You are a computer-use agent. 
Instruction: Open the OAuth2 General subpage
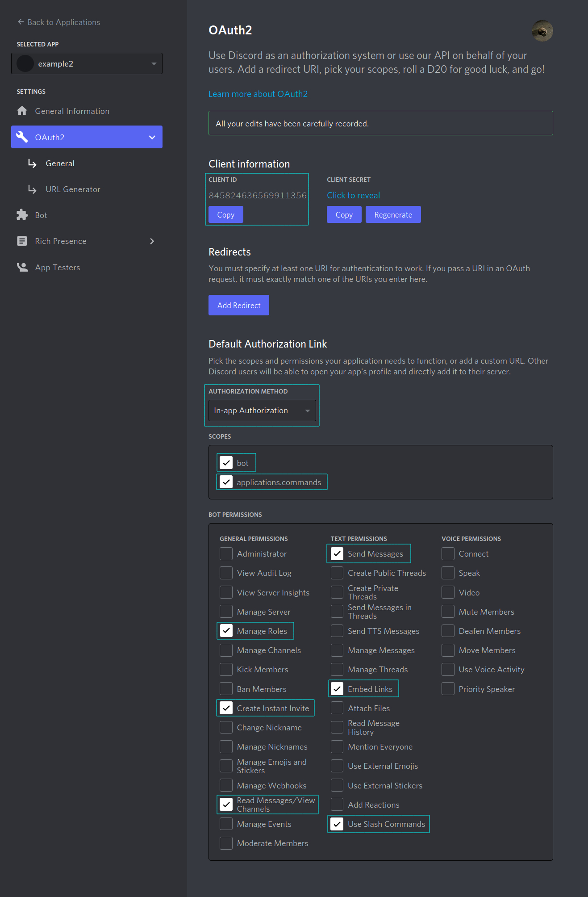[x=60, y=163]
